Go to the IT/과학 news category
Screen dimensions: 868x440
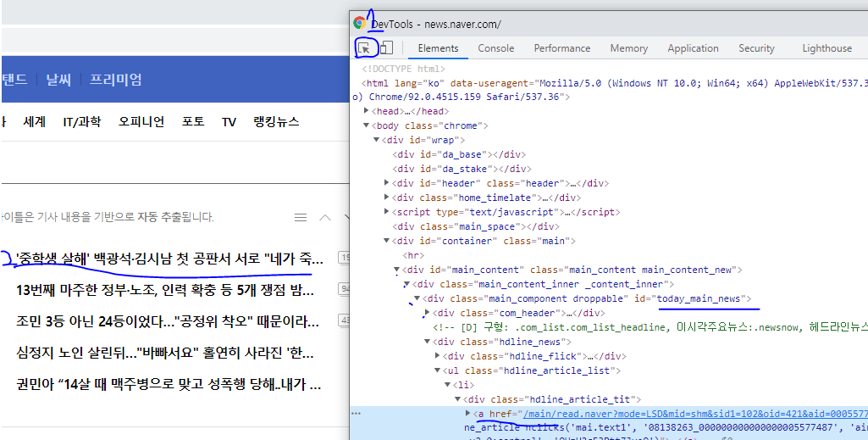82,121
